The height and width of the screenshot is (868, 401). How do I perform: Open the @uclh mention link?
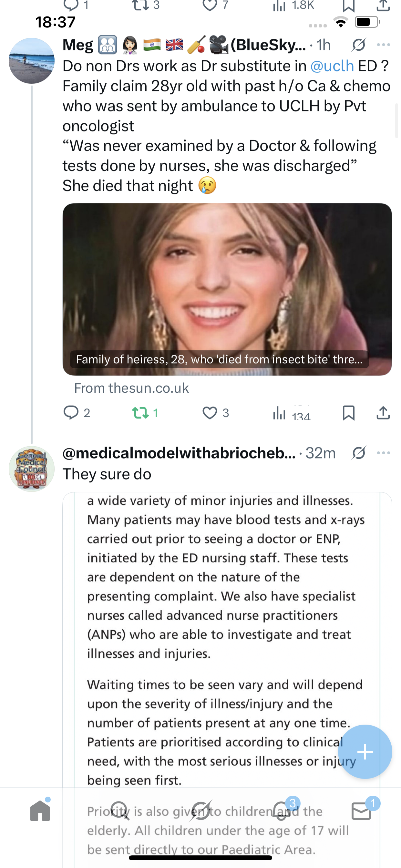(332, 66)
